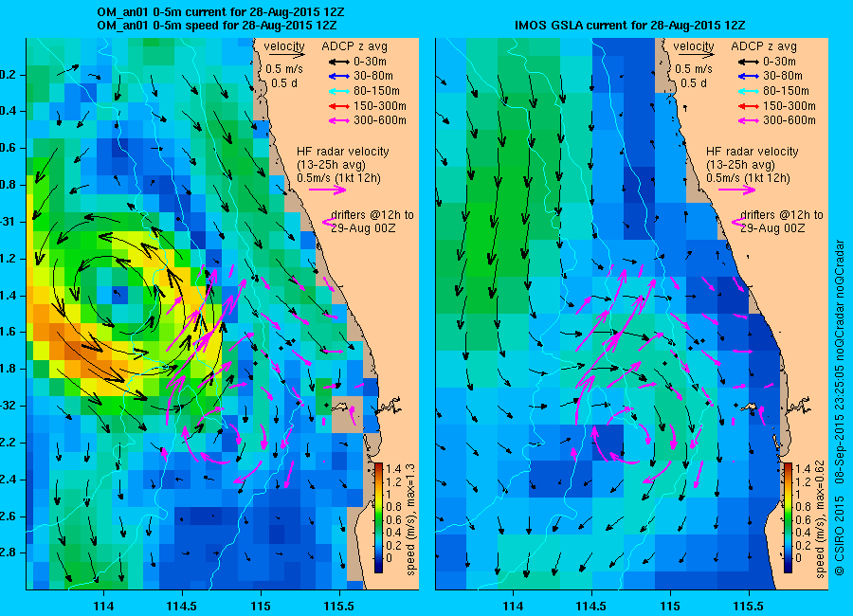Viewport: 853px width, 616px height.
Task: Click the blue 30-80m arrow in IMOS GSLA legend
Action: pyautogui.click(x=748, y=77)
